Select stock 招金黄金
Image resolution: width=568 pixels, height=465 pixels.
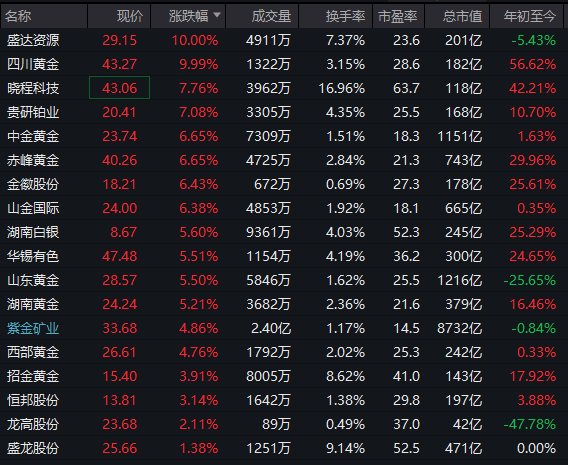(x=33, y=376)
